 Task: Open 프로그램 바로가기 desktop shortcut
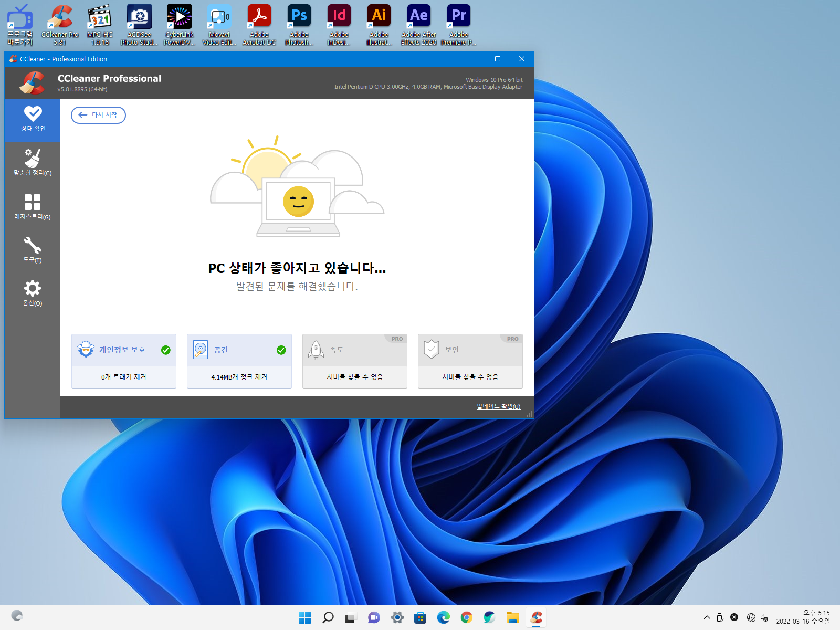(20, 25)
